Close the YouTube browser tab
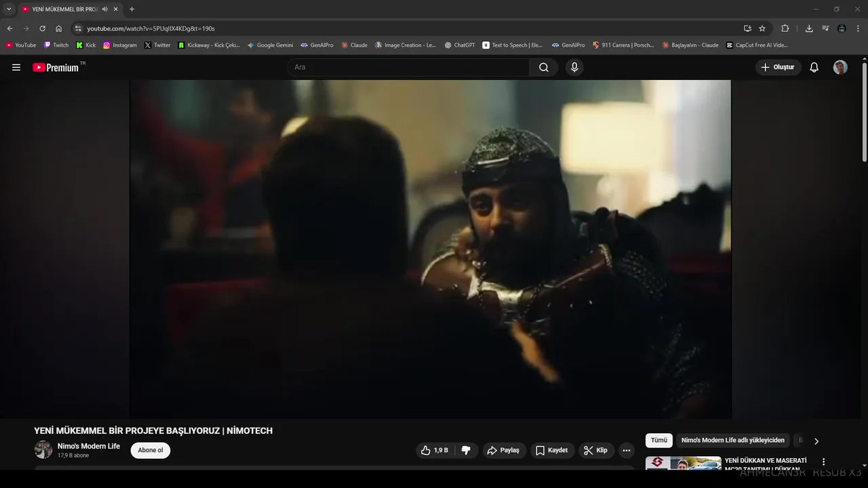This screenshot has height=488, width=868. (116, 9)
